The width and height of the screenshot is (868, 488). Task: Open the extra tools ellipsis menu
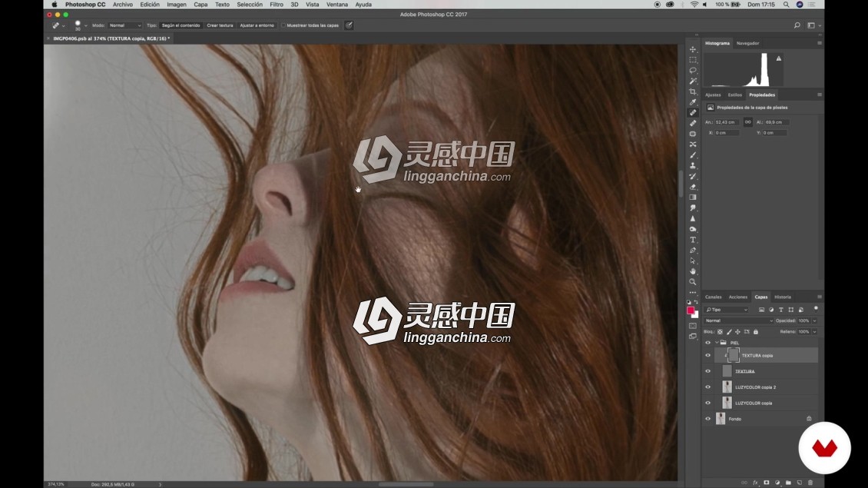(693, 293)
